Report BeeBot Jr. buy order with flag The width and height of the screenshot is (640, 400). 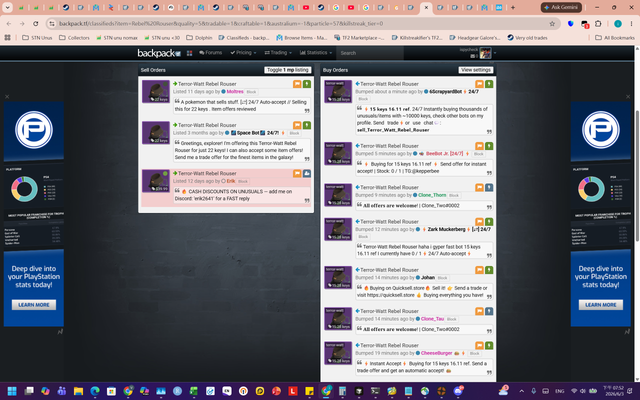point(479,146)
